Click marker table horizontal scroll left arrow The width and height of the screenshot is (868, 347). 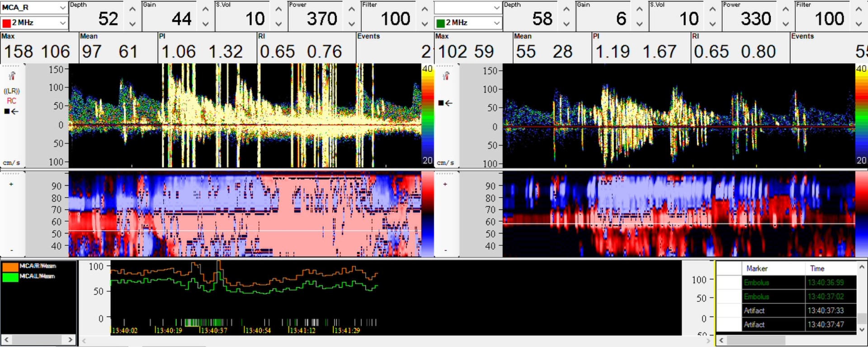[722, 340]
